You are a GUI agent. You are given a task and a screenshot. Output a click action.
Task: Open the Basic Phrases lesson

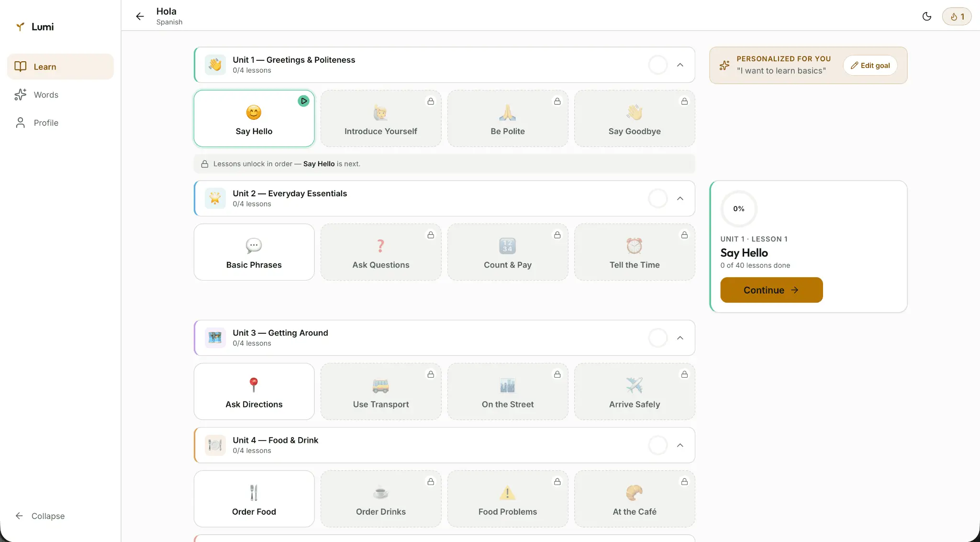coord(254,252)
